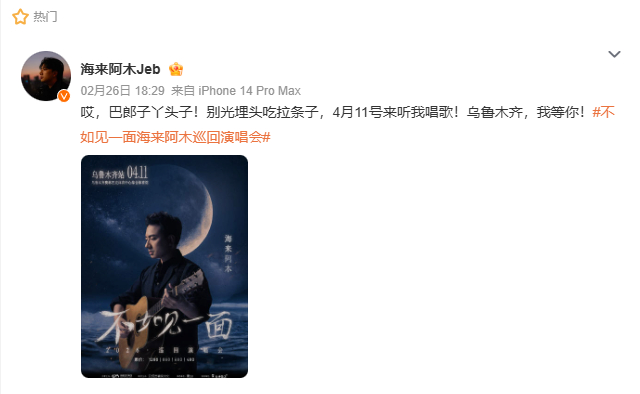Screen dimensions: 640x394
Task: Click the orange V verified badge
Action: click(64, 96)
